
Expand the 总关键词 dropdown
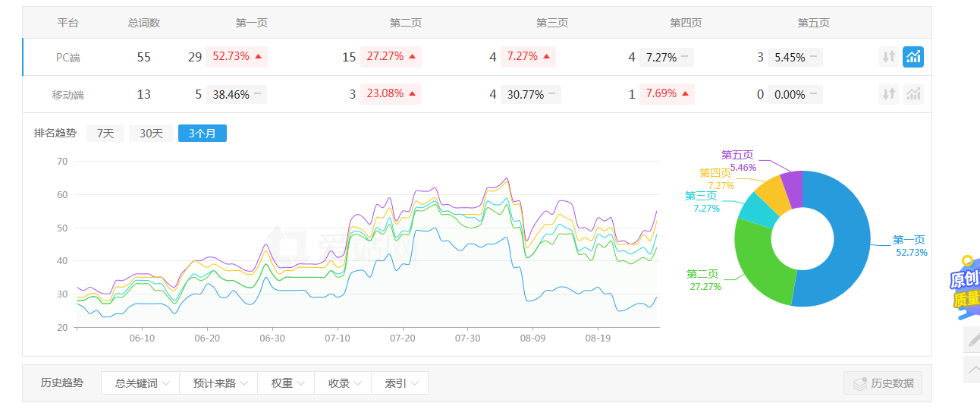pyautogui.click(x=140, y=383)
